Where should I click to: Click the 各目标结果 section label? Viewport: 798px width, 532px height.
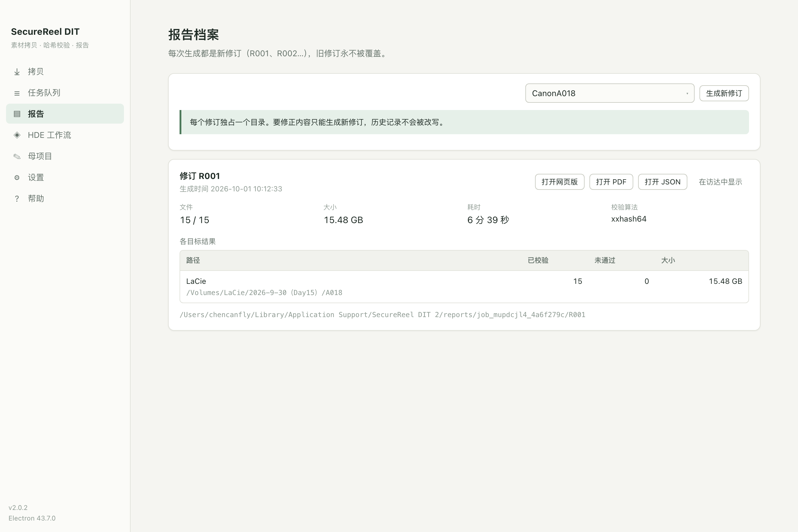197,242
